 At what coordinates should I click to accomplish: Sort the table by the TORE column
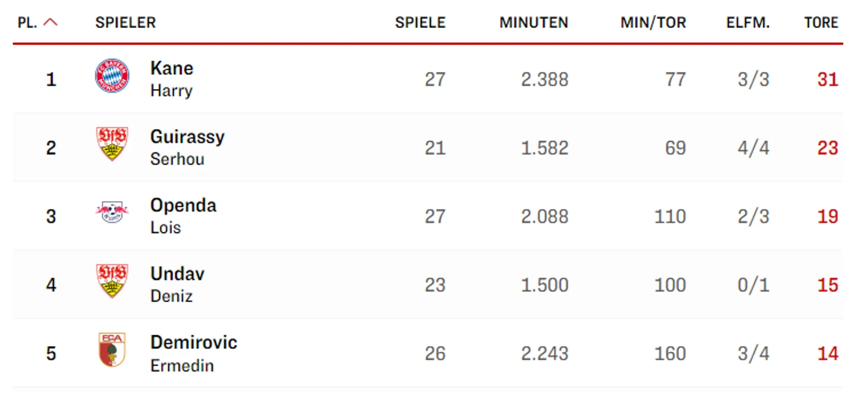pos(821,23)
